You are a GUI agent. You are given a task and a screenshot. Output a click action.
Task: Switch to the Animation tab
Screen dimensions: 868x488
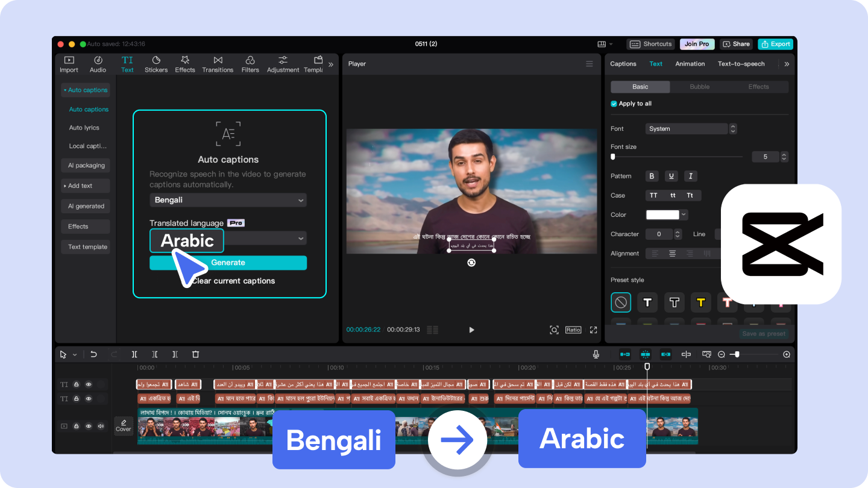690,64
